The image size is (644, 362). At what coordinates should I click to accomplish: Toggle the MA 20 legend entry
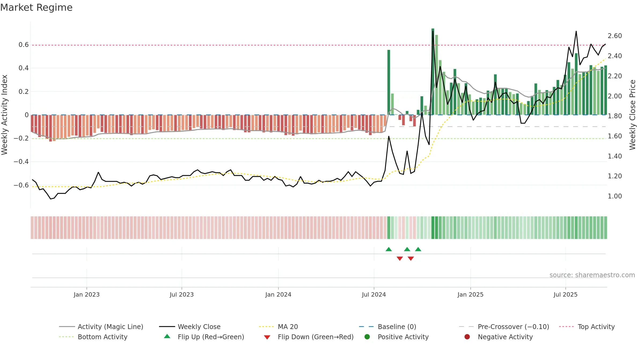pyautogui.click(x=278, y=327)
